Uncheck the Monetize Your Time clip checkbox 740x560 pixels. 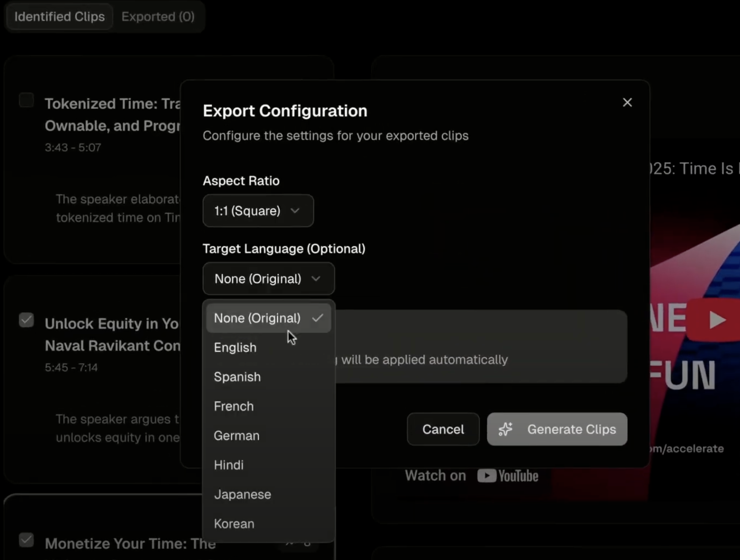pos(26,540)
